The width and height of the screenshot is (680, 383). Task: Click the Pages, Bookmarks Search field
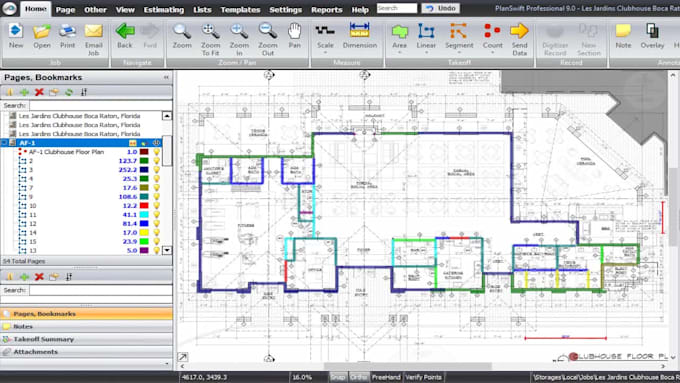click(x=101, y=105)
